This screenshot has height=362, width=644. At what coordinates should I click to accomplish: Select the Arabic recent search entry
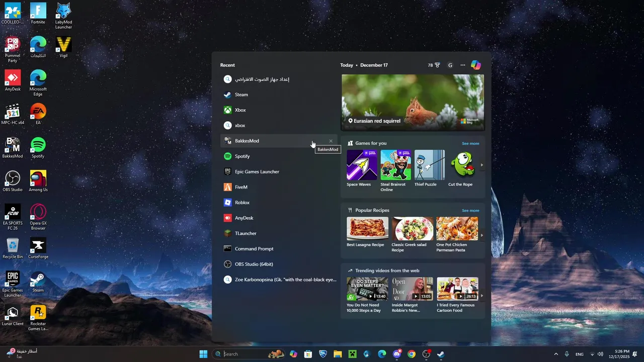pos(279,79)
